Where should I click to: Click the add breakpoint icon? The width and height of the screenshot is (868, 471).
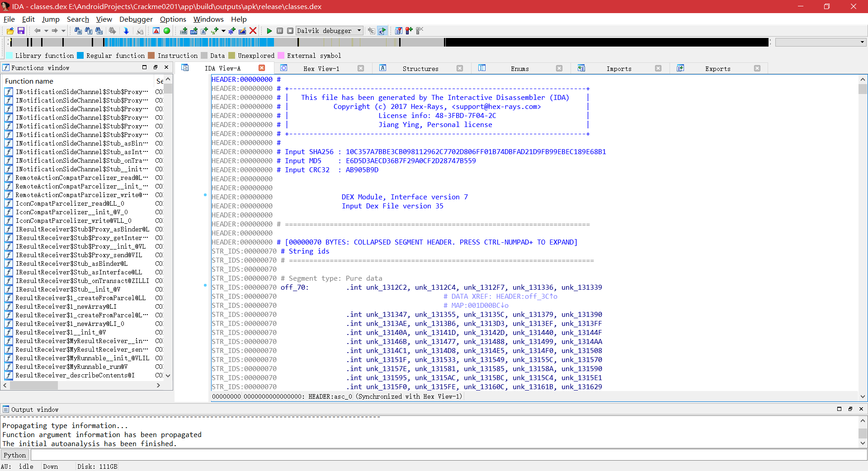[409, 31]
